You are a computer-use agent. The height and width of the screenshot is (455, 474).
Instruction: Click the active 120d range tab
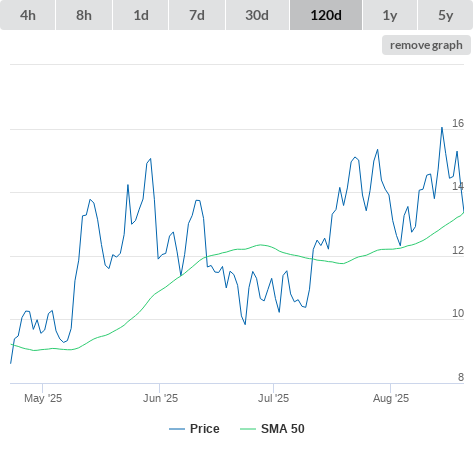(x=326, y=15)
